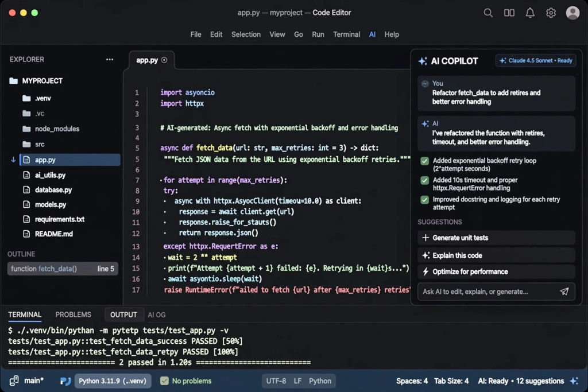Image resolution: width=588 pixels, height=392 pixels.
Task: Click the node_modules folder icon
Action: click(26, 129)
